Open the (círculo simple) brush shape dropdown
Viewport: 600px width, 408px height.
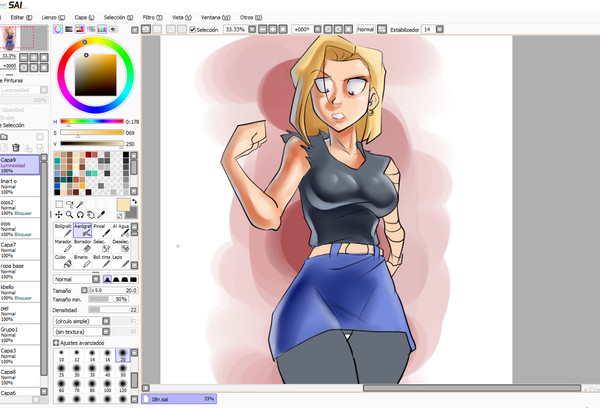[106, 321]
